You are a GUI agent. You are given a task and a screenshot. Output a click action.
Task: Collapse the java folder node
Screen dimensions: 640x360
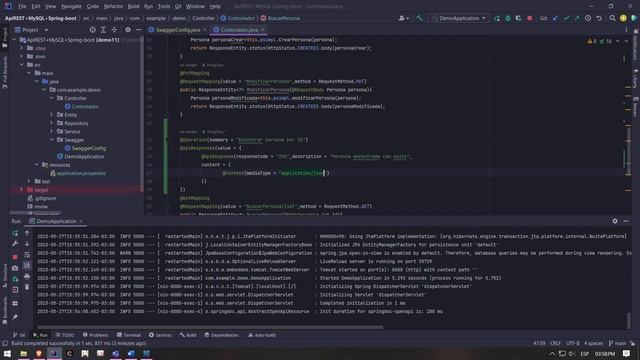(37, 82)
